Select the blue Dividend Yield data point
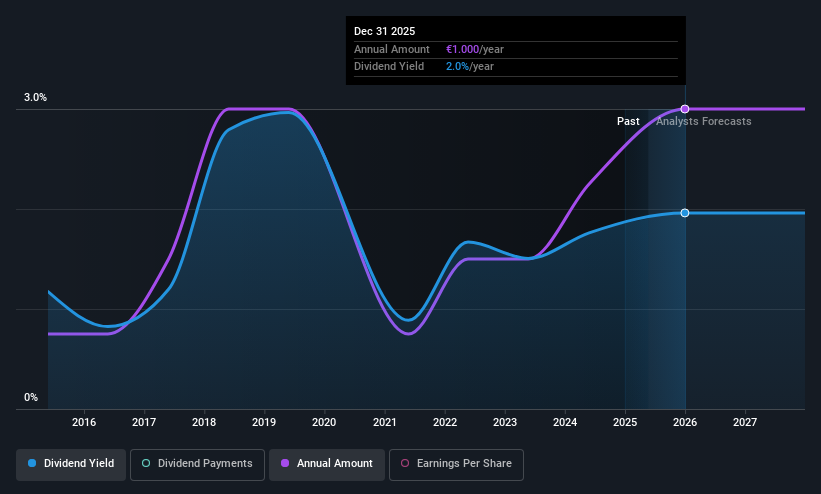 (x=685, y=213)
